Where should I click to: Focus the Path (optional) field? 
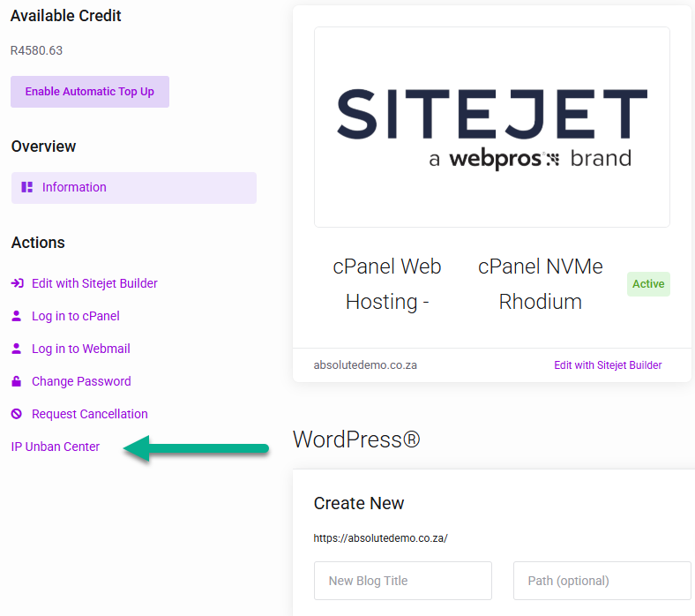[x=602, y=581]
